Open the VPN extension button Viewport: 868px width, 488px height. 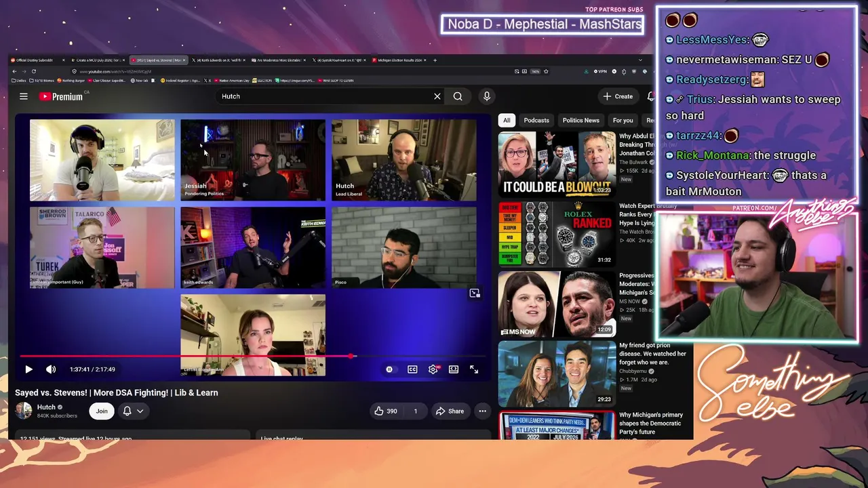click(600, 71)
